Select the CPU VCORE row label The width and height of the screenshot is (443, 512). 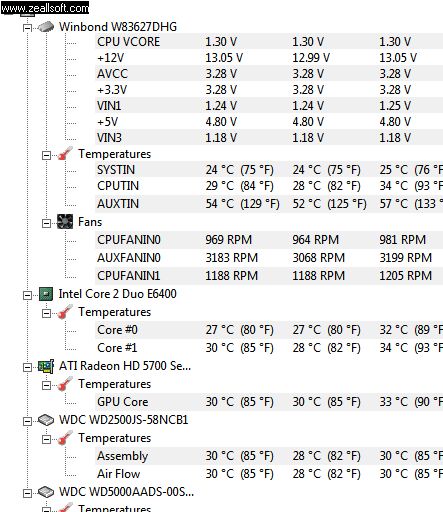(128, 42)
